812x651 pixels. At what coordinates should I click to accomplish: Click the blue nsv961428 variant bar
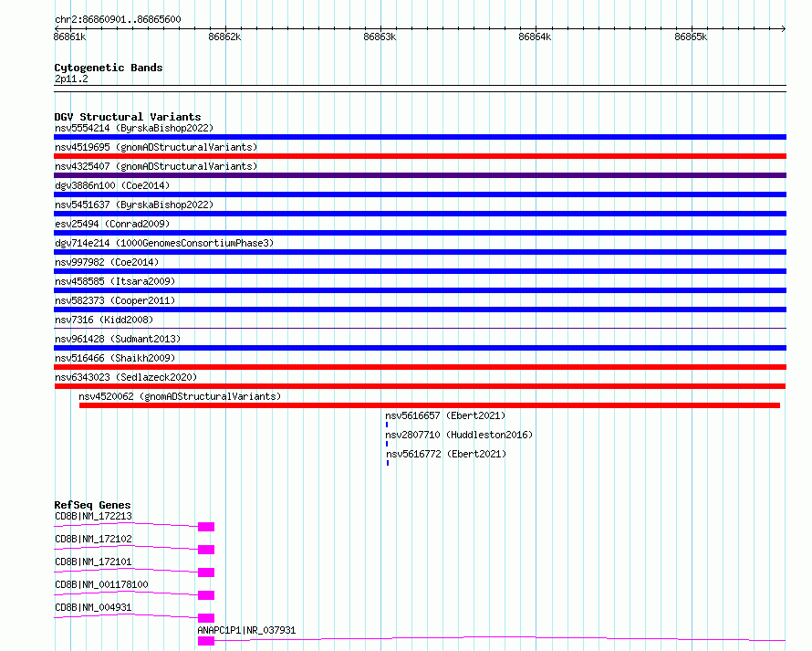coord(420,348)
